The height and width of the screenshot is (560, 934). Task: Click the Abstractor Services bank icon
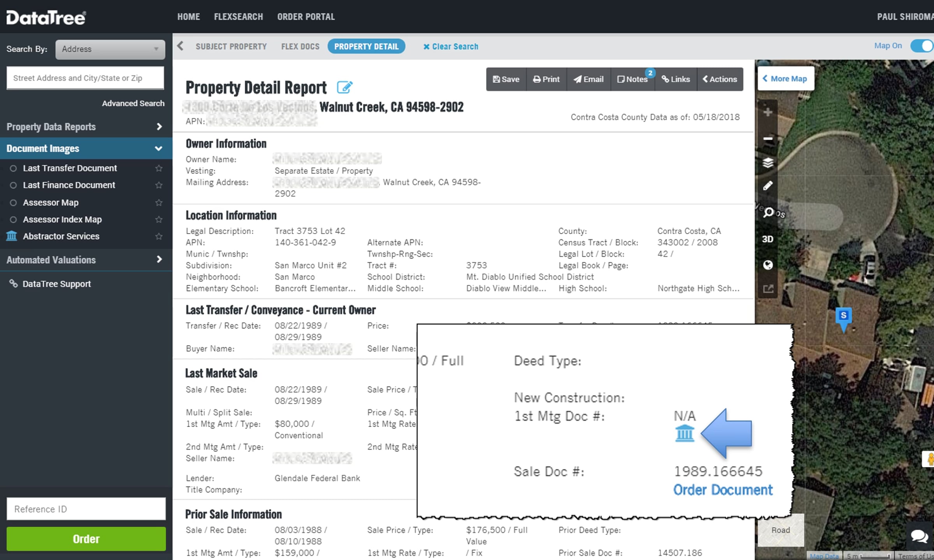[x=12, y=236]
